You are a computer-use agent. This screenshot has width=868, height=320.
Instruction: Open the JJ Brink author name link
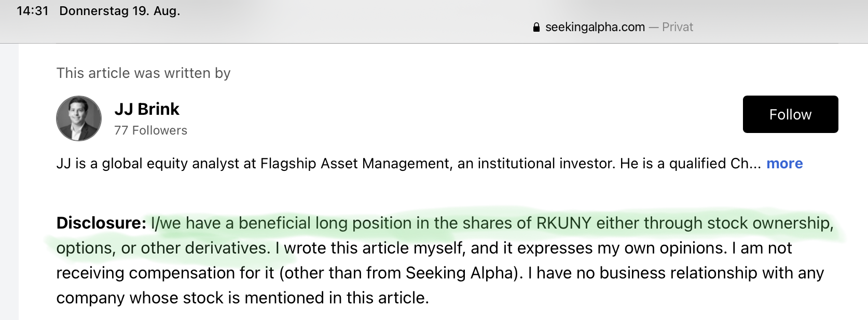point(147,109)
